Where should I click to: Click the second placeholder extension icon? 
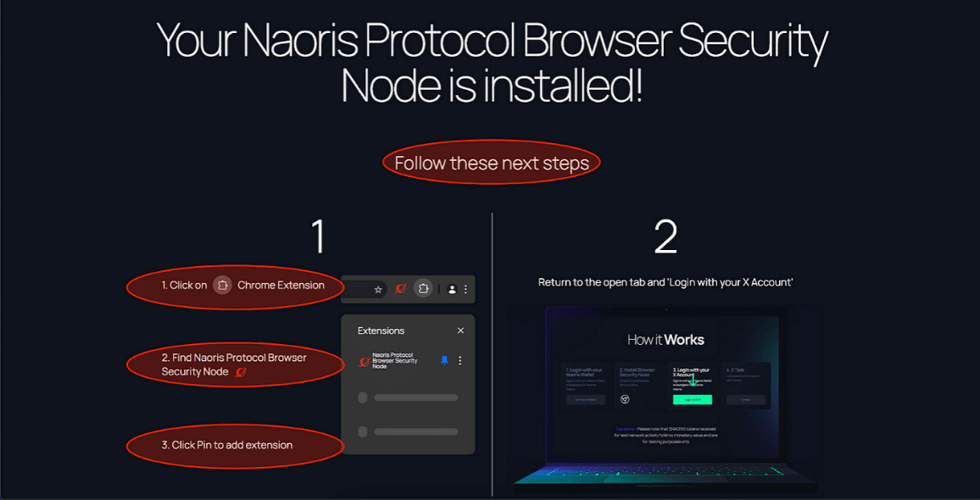(x=363, y=432)
